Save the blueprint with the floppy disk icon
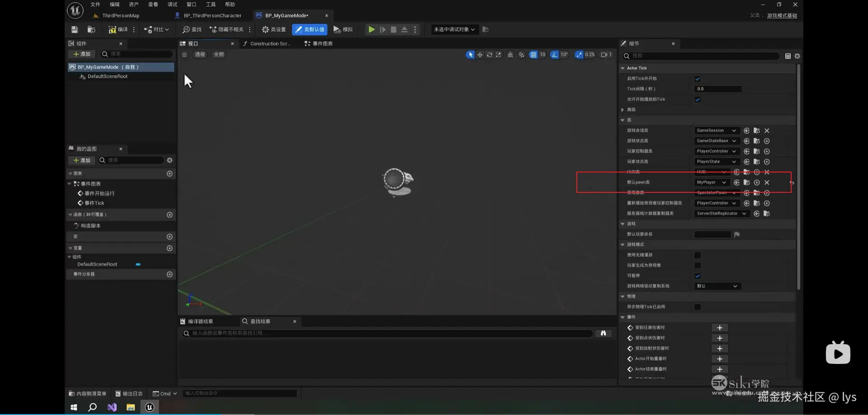 click(x=75, y=29)
